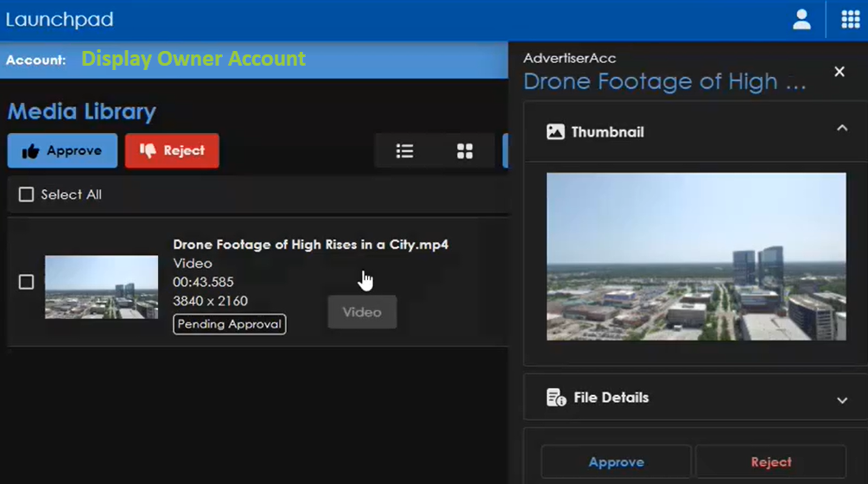The height and width of the screenshot is (484, 868).
Task: Switch Media Library to list view
Action: pos(404,151)
